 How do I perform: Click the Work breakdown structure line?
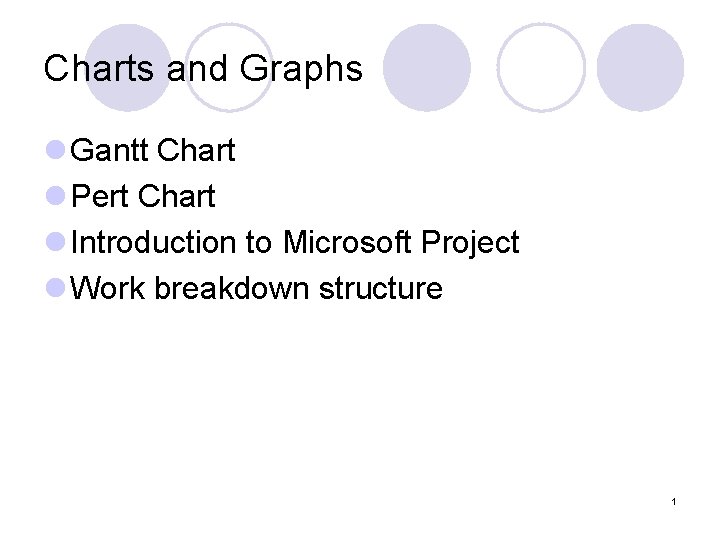(257, 289)
